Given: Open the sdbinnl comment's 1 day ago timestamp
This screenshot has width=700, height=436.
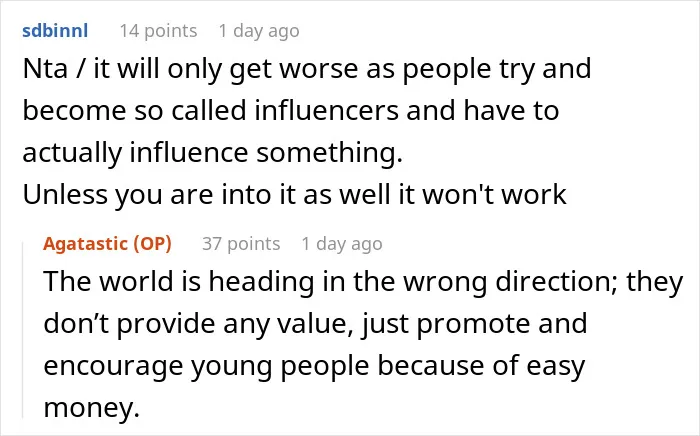Looking at the screenshot, I should pyautogui.click(x=259, y=31).
